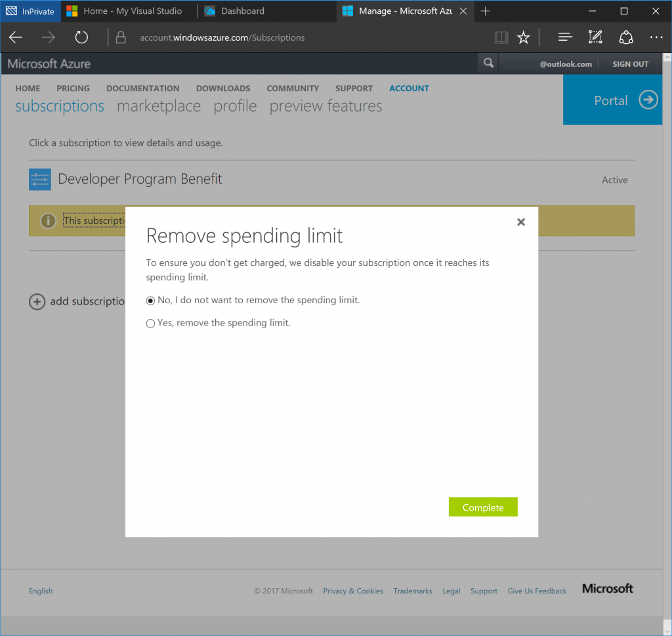Click the Azure search magnifier icon
Image resolution: width=672 pixels, height=636 pixels.
[x=488, y=64]
